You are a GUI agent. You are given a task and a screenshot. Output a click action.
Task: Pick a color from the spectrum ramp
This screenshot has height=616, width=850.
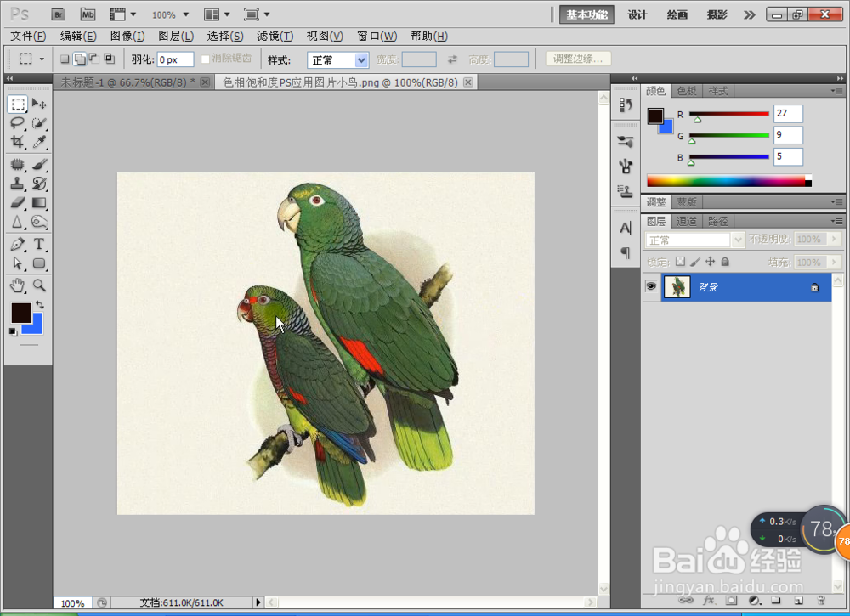pos(728,181)
